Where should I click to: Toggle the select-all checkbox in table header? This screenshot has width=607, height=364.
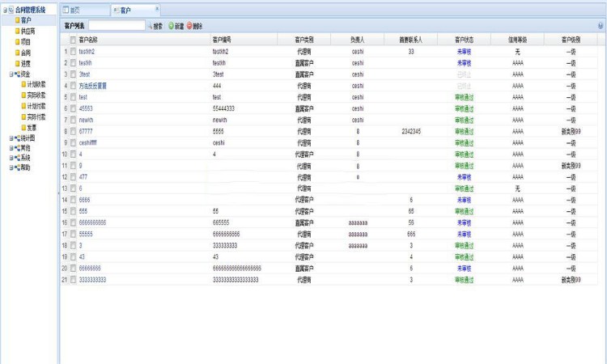click(x=73, y=39)
